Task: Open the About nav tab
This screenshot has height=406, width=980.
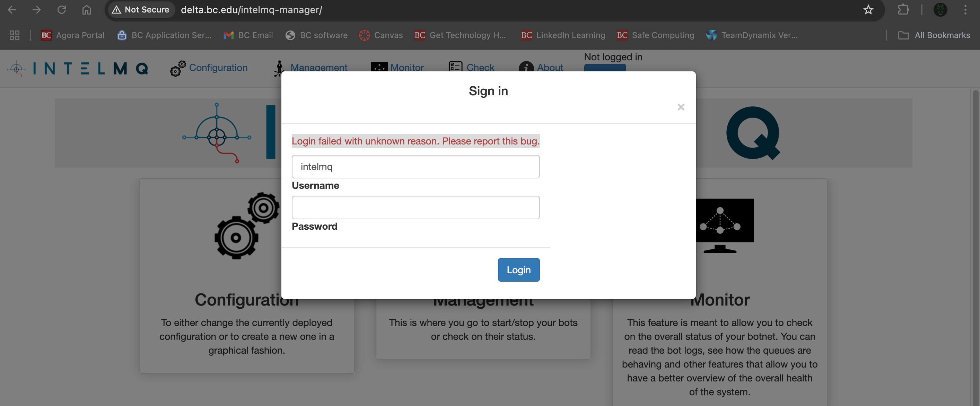Action: click(550, 68)
